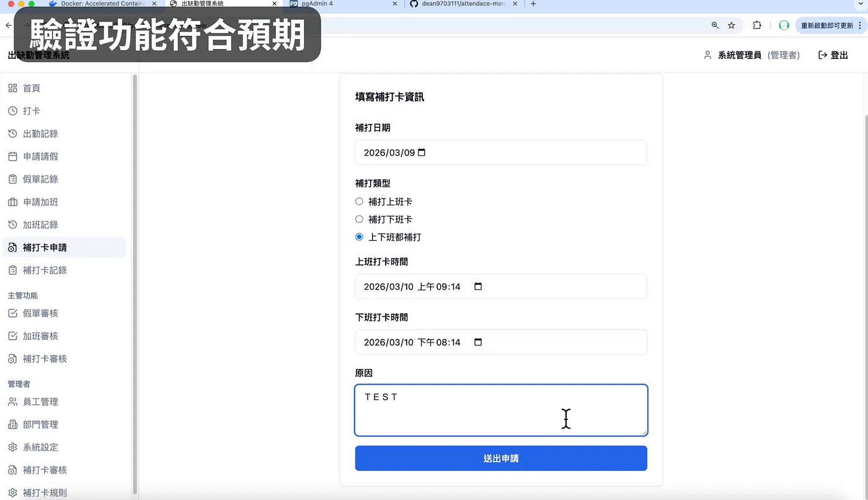Viewport: 868px width, 500px height.
Task: Click the browser profile avatar icon
Action: pyautogui.click(x=784, y=25)
